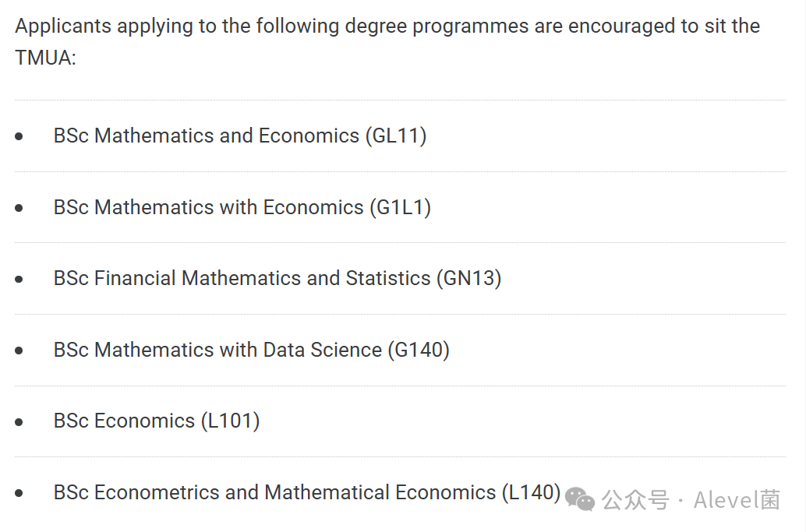Choose the BSc Economics (L101) item
The image size is (806, 532).
(157, 421)
